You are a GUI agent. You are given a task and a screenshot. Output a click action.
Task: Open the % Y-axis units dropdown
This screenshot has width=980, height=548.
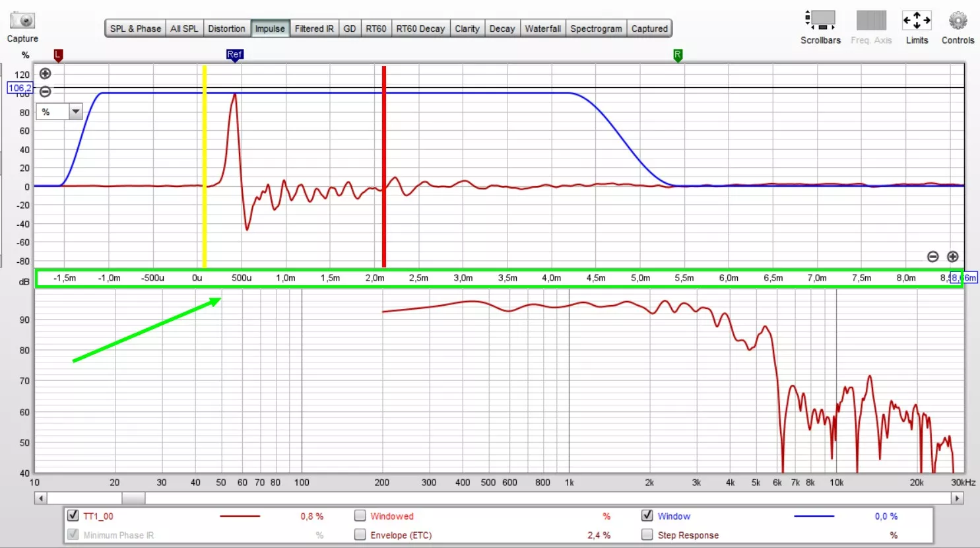75,112
